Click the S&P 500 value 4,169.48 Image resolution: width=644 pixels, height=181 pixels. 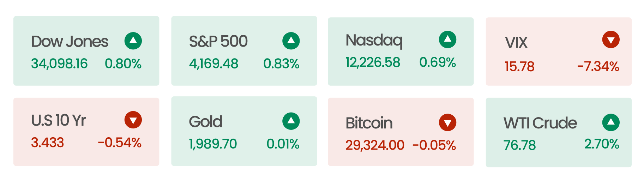click(x=214, y=64)
